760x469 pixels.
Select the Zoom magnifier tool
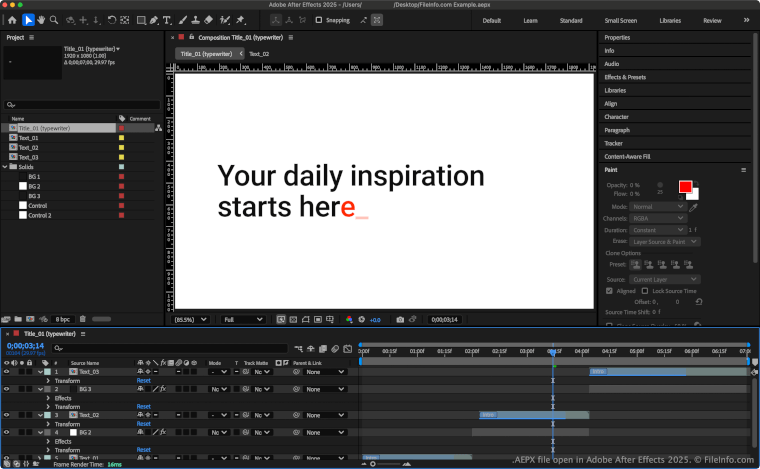(x=55, y=20)
